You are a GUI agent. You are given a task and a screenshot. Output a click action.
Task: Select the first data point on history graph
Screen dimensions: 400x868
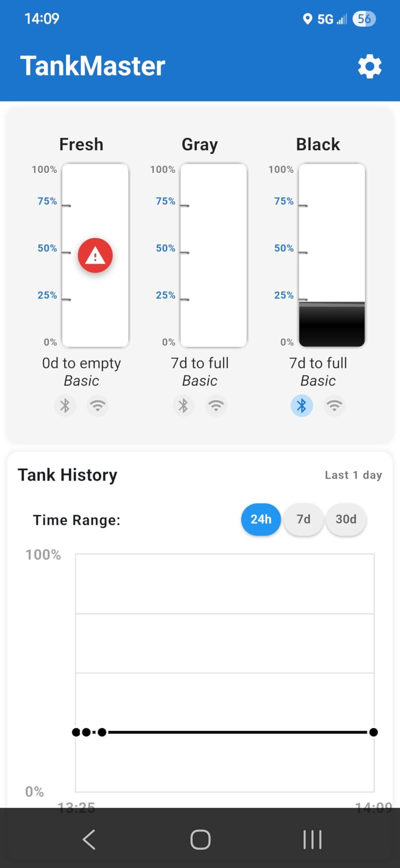[x=76, y=732]
